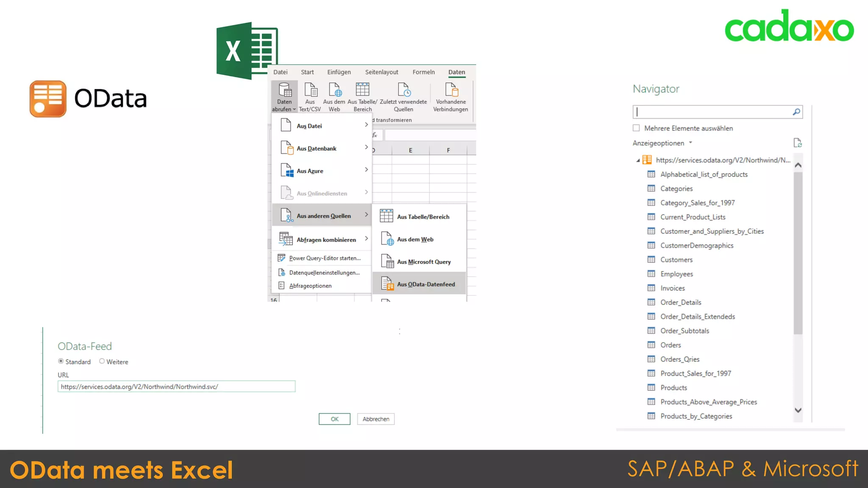Click Abbrechen in the OData-Feed dialog
The image size is (868, 488).
(x=376, y=419)
